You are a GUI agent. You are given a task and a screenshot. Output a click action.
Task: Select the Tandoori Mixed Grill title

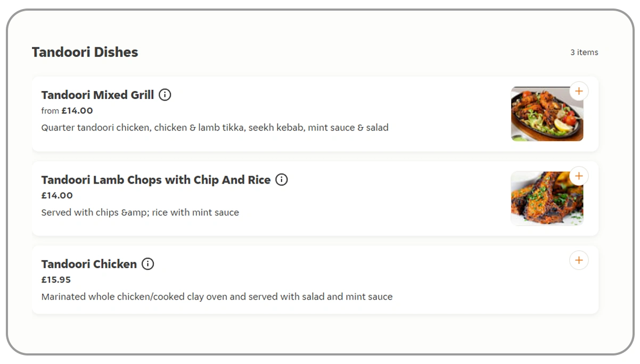[97, 95]
